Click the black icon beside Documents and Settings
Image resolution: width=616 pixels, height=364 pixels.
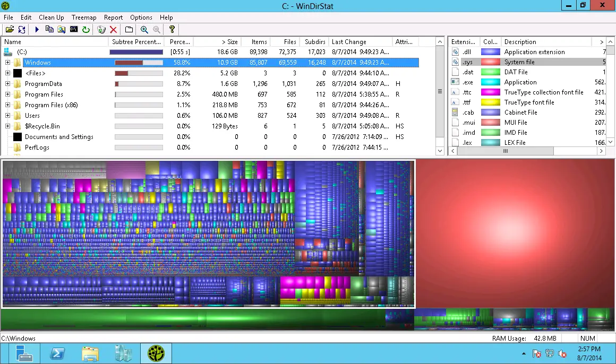18,137
